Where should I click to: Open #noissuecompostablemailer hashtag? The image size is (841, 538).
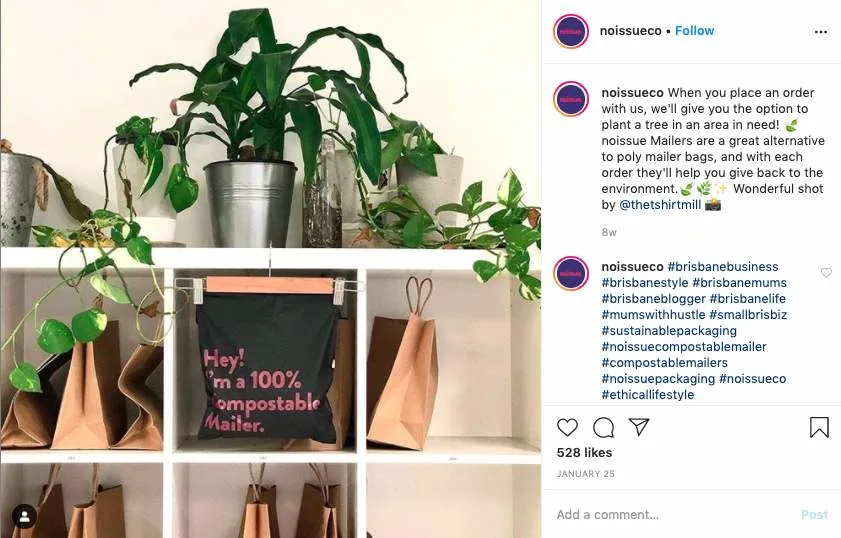pyautogui.click(x=684, y=347)
